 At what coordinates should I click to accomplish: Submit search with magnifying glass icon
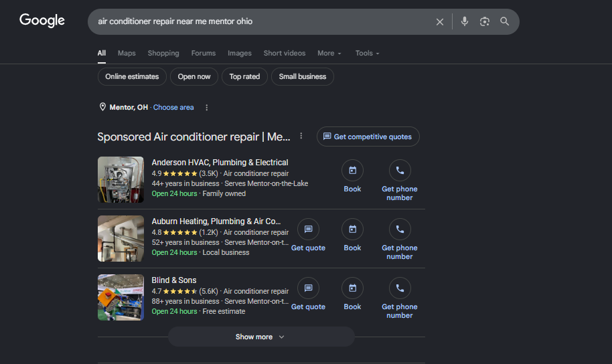pos(504,21)
